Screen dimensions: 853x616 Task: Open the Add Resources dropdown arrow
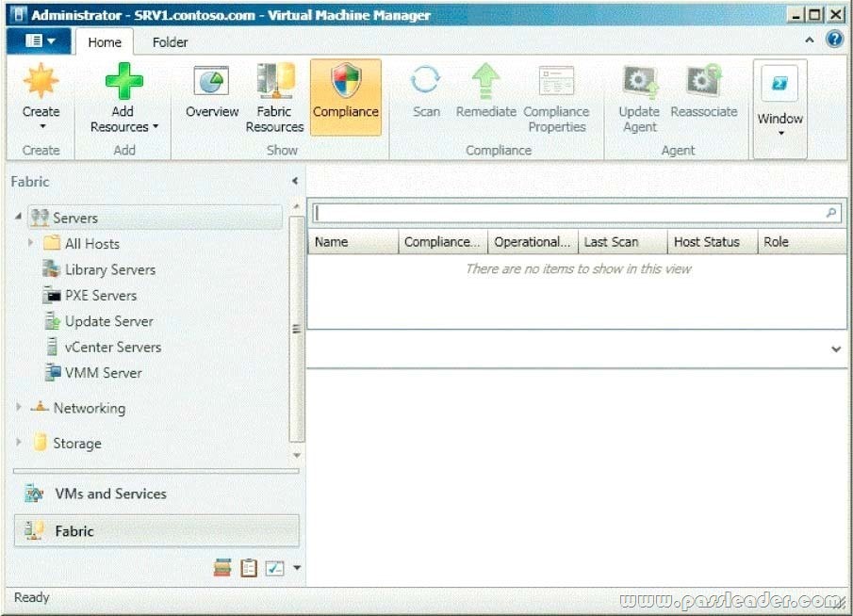coord(156,126)
